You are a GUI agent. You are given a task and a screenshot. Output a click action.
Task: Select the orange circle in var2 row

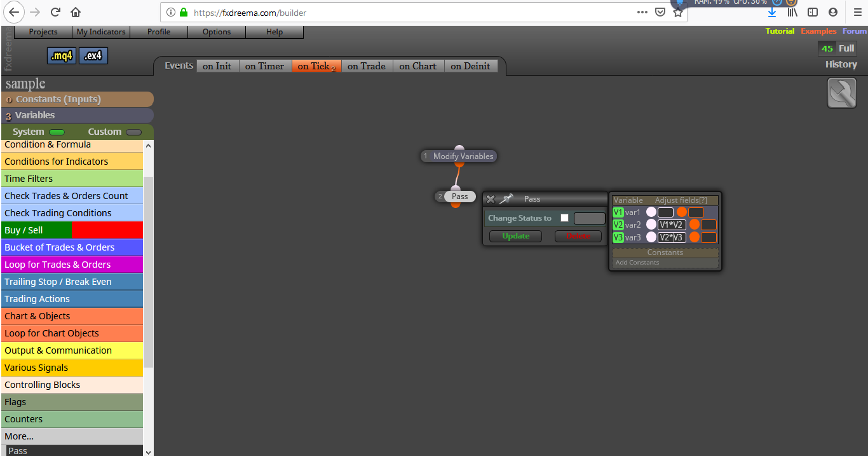pyautogui.click(x=695, y=225)
